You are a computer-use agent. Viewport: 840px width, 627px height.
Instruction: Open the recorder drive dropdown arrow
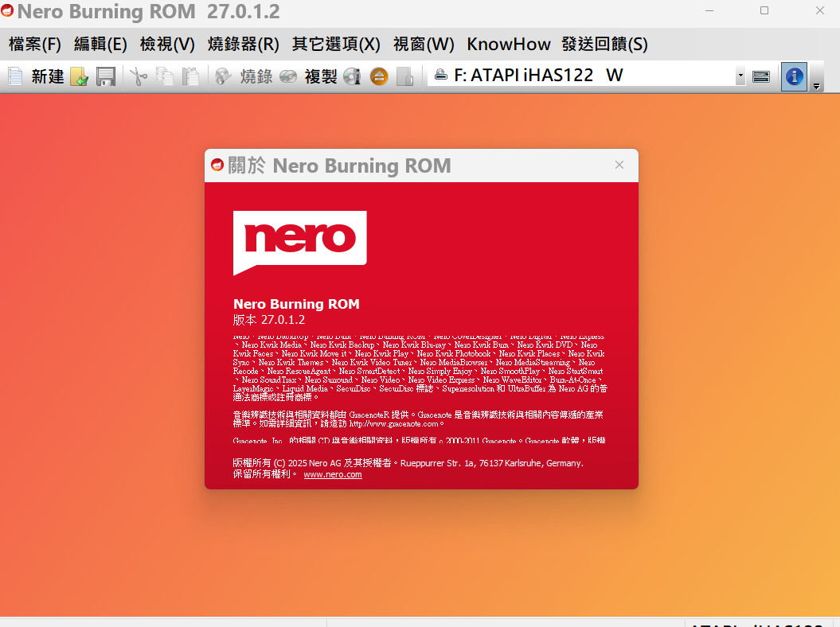tap(740, 76)
